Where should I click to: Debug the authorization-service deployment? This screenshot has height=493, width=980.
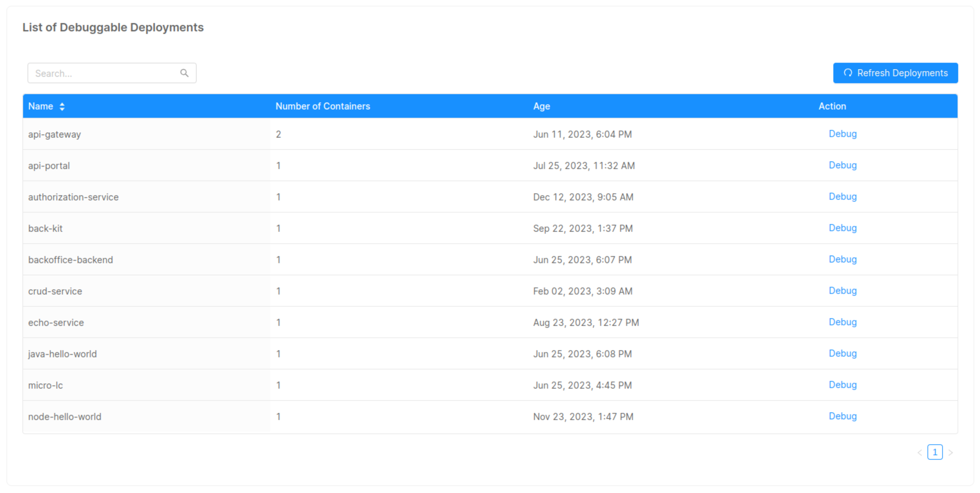coord(843,197)
